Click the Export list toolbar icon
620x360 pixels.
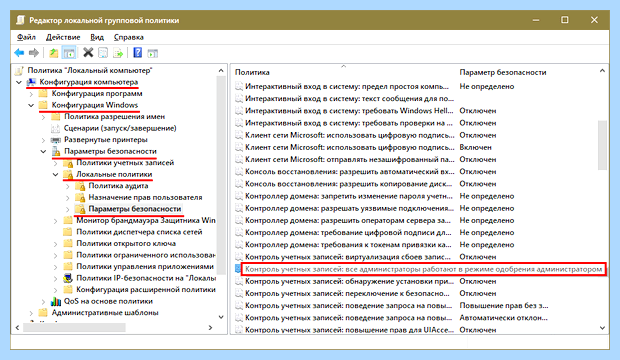[118, 53]
